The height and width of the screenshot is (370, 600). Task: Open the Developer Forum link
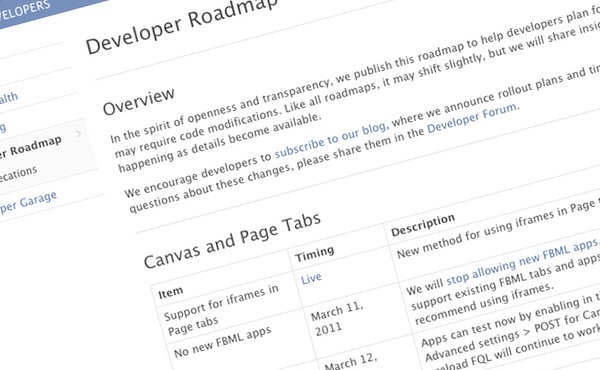472,118
